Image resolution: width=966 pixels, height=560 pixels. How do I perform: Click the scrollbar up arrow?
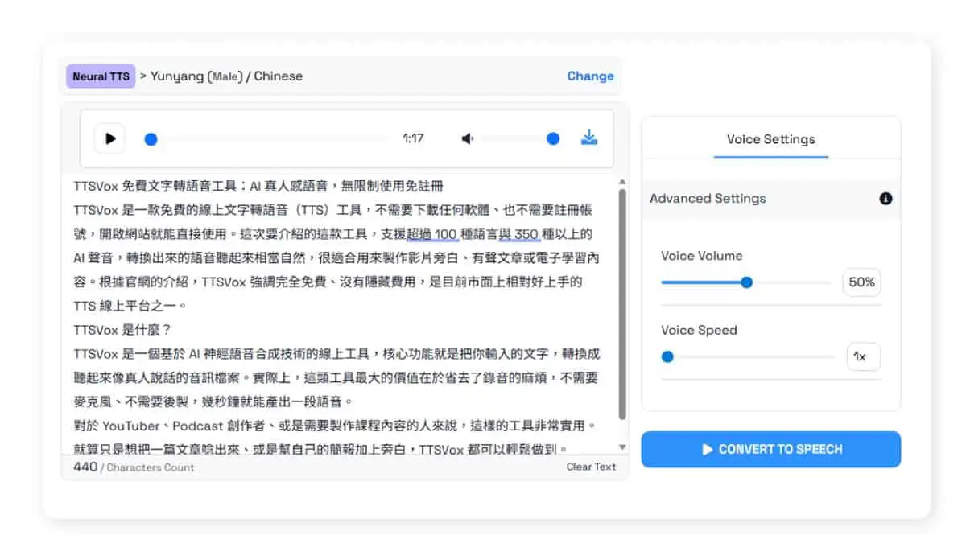click(x=622, y=182)
